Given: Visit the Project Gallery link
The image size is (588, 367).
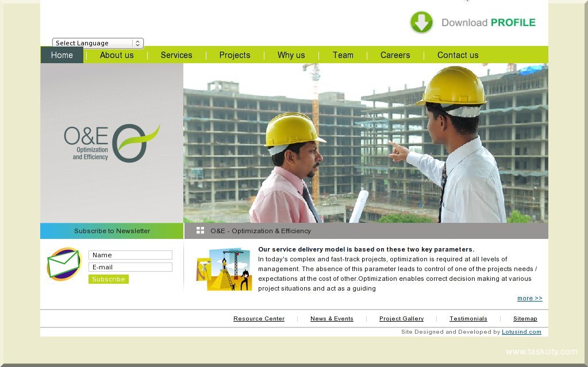Looking at the screenshot, I should 401,319.
